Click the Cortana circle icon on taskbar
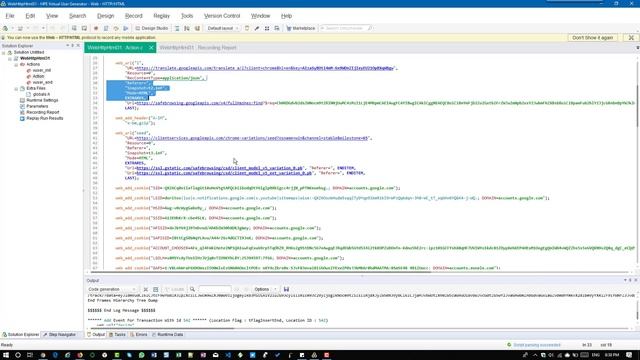The image size is (640, 360). tap(18, 355)
